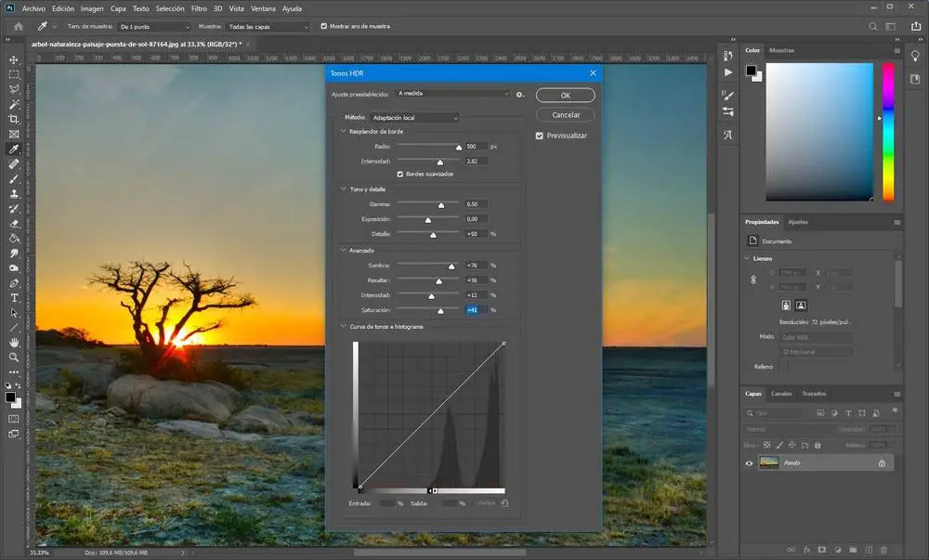Click the lock icon on Fondo layer
Screen dimensions: 929x560
click(x=882, y=462)
